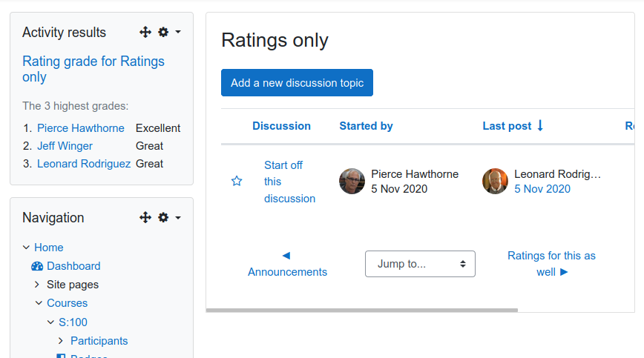The height and width of the screenshot is (358, 644).
Task: Open the last post date 5 Nov 2020 link
Action: click(542, 189)
